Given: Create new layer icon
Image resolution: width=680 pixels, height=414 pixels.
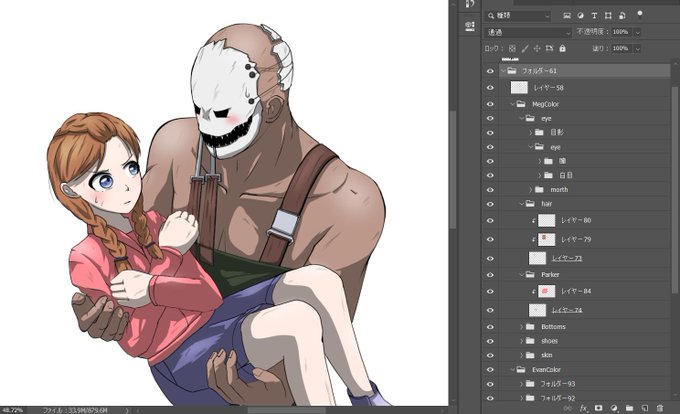Looking at the screenshot, I should (x=645, y=408).
